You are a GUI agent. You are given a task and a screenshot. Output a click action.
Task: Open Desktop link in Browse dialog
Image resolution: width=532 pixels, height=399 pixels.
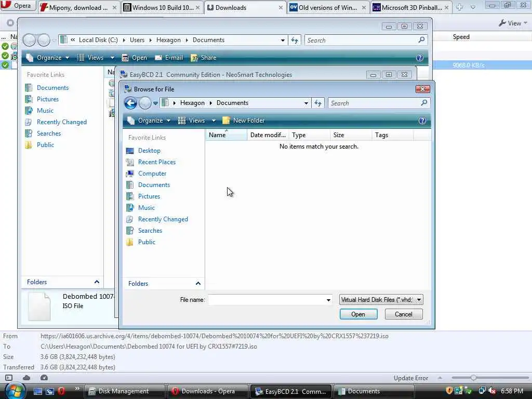[149, 151]
